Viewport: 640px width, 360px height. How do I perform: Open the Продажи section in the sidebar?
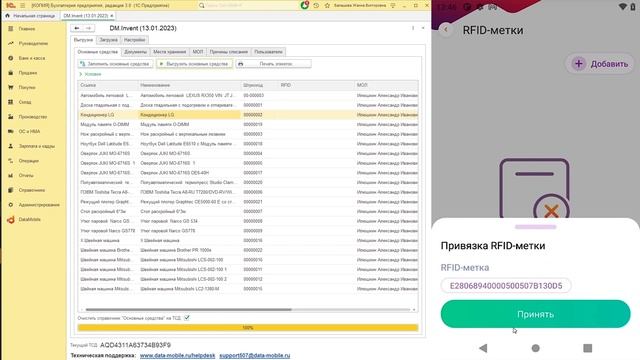click(27, 73)
